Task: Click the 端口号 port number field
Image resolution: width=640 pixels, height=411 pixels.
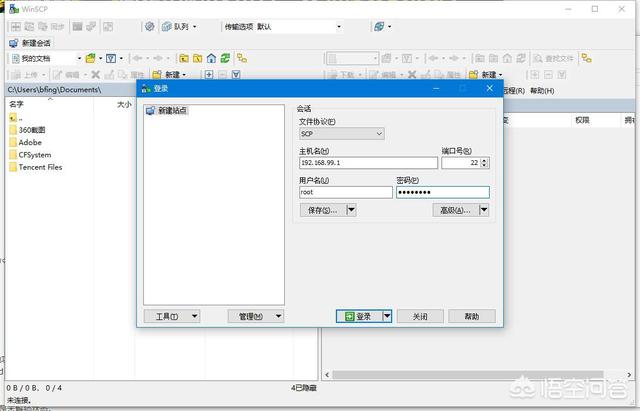Action: point(460,163)
